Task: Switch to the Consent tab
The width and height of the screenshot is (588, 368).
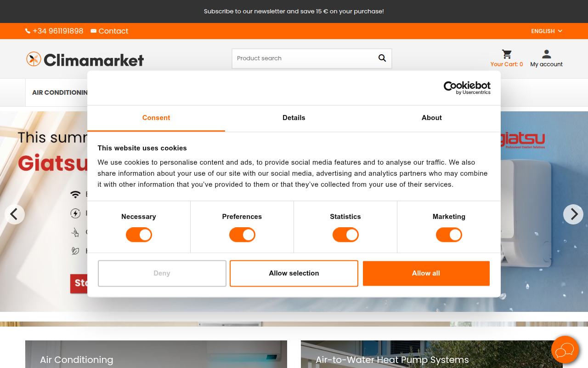Action: (x=156, y=118)
